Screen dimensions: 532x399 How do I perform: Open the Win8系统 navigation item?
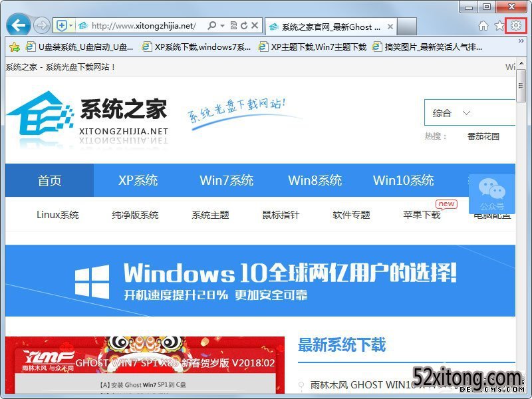(x=315, y=180)
